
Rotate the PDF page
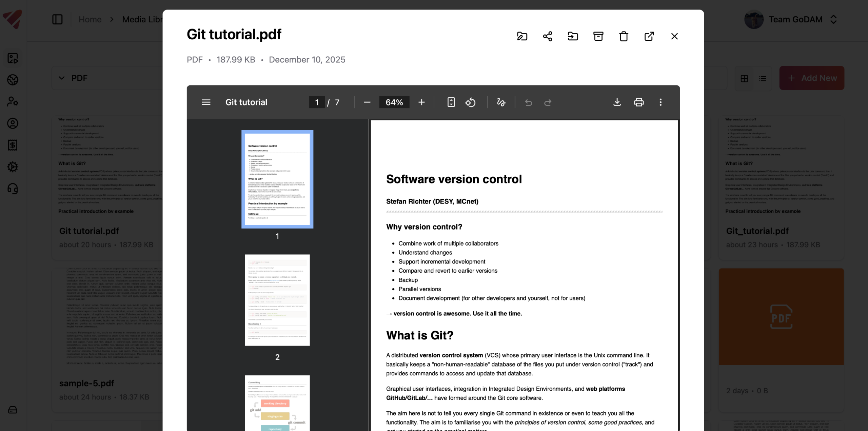pos(471,102)
